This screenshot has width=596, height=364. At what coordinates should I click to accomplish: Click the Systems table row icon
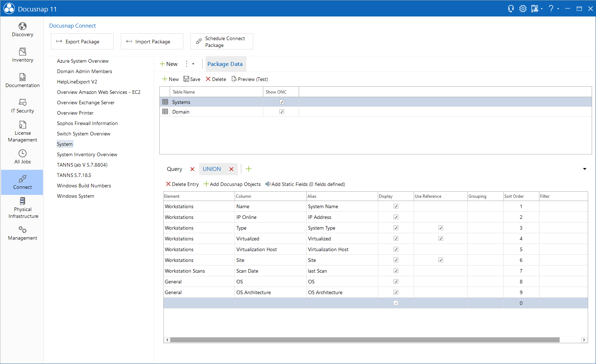165,102
